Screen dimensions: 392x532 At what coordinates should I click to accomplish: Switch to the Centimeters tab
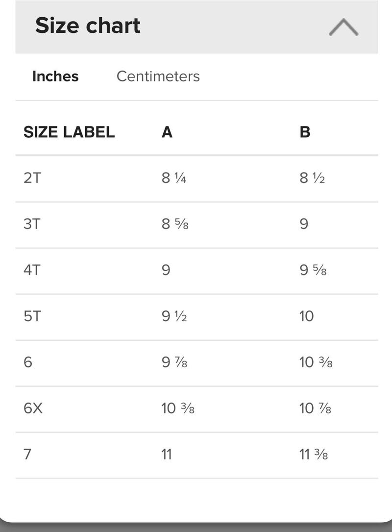pos(158,76)
